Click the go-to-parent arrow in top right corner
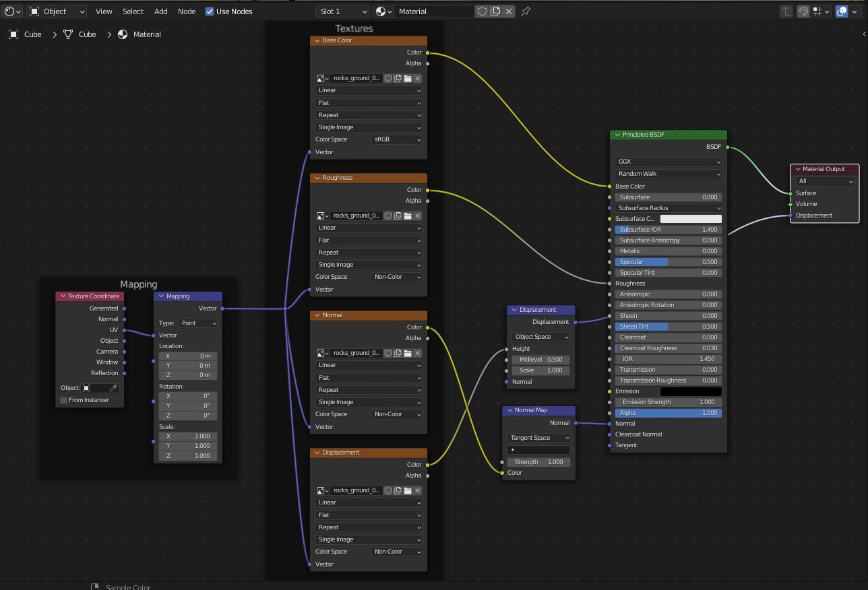The image size is (868, 590). [x=786, y=11]
